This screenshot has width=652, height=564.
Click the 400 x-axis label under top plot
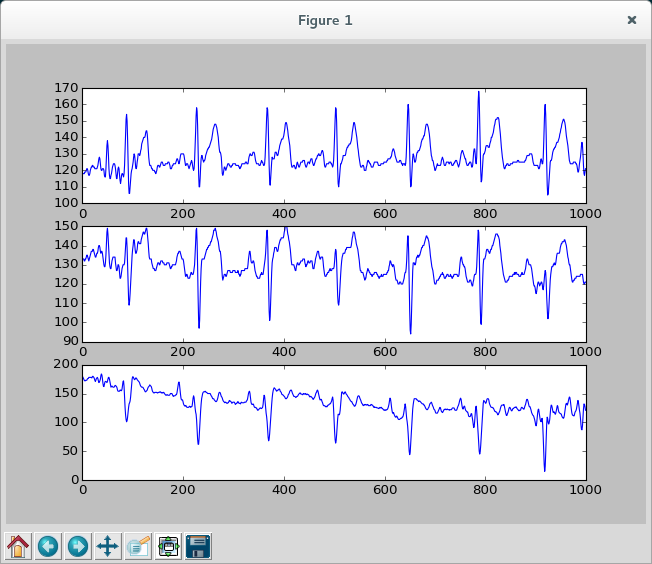(283, 213)
